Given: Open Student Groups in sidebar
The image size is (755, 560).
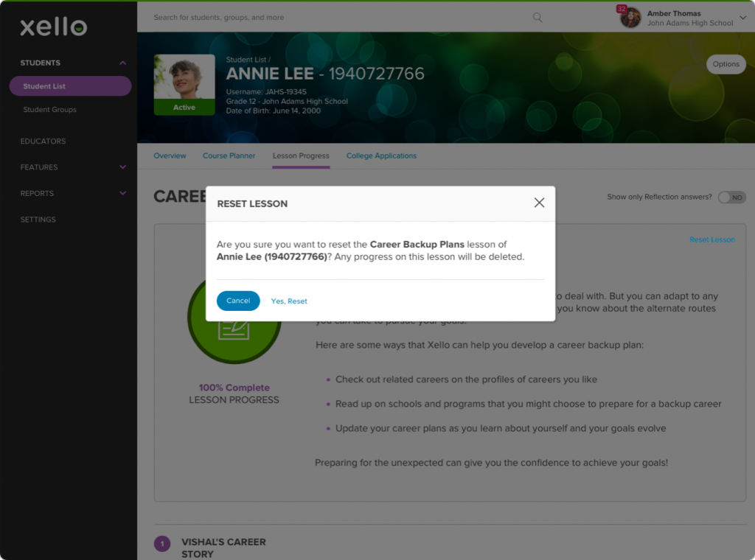Looking at the screenshot, I should point(49,110).
